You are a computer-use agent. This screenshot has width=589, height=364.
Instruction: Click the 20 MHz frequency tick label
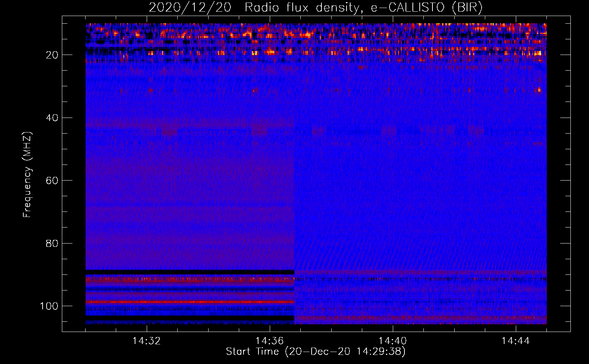(52, 55)
